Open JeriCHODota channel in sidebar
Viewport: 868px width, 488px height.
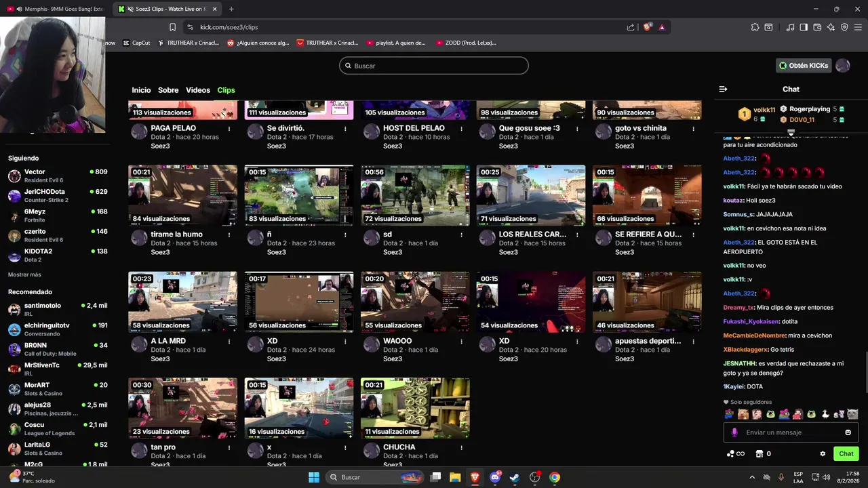click(58, 196)
